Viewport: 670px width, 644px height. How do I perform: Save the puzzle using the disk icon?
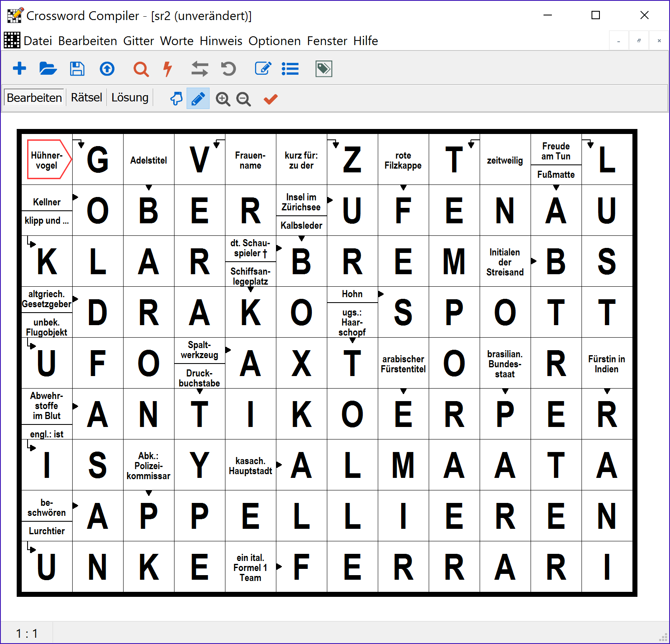[77, 68]
